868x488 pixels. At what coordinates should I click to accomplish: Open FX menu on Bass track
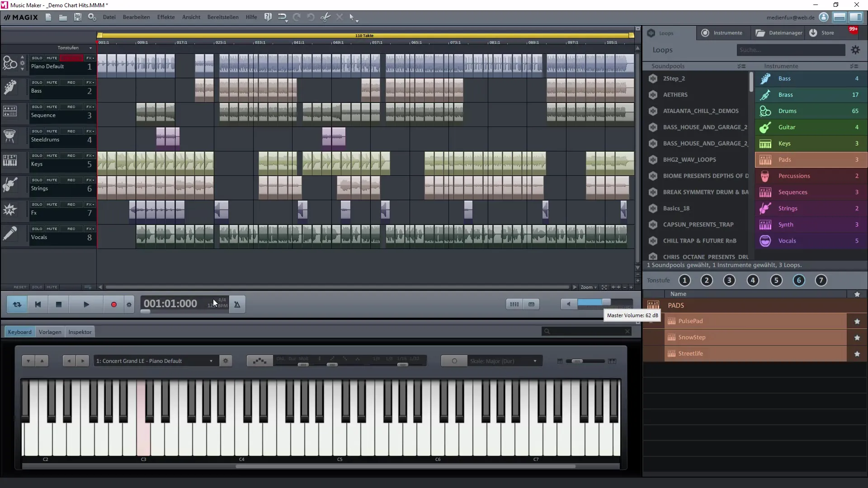click(x=90, y=82)
